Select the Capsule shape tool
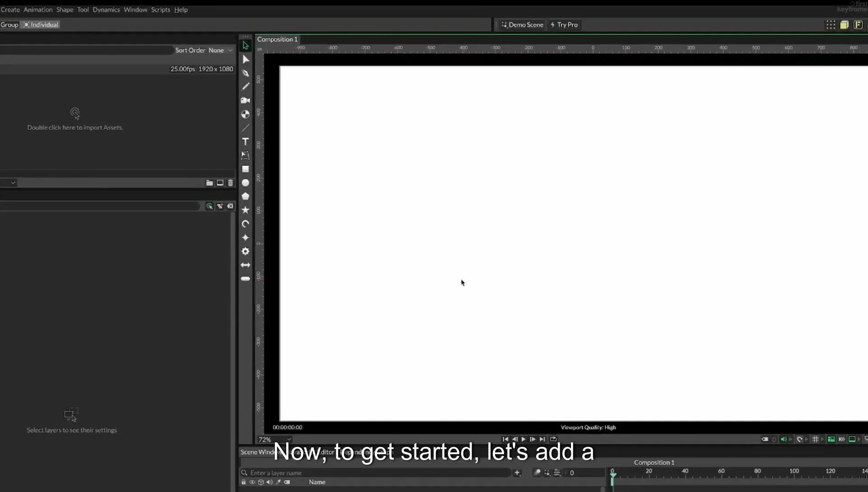This screenshot has height=492, width=868. tap(245, 279)
